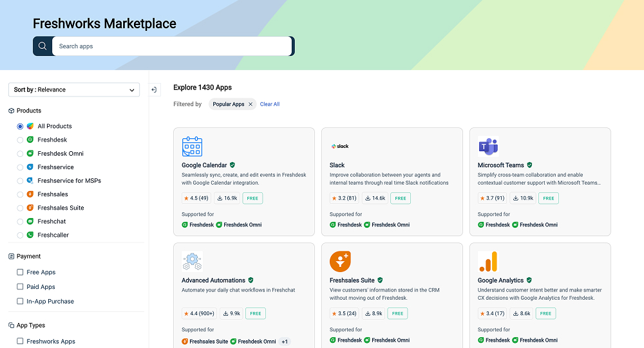Open the Microsoft Teams app title
644x348 pixels.
point(500,165)
